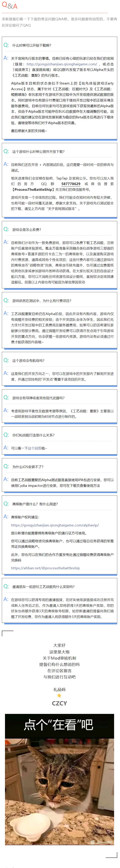
Task: Open the gongyizhanjian.qionghaigame.com official site link
Action: (62, 64)
